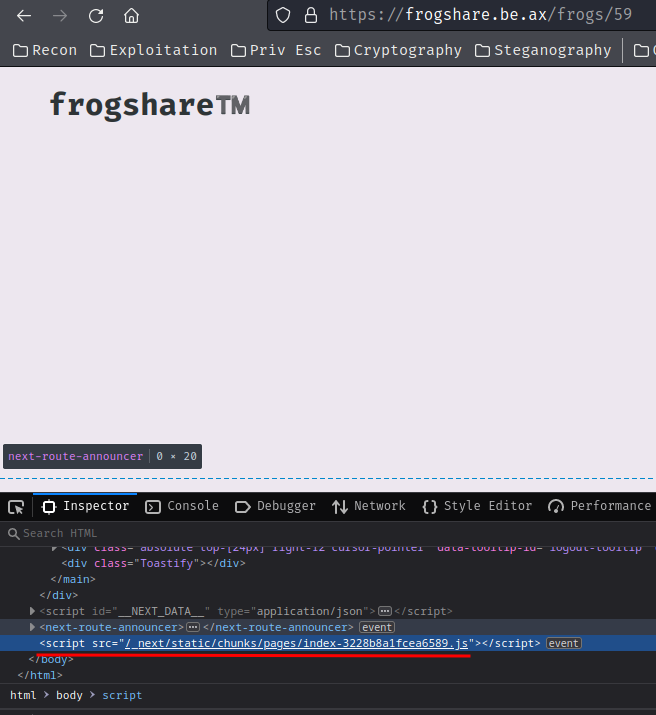The height and width of the screenshot is (715, 656).
Task: Switch to the Console tab
Action: tap(182, 506)
